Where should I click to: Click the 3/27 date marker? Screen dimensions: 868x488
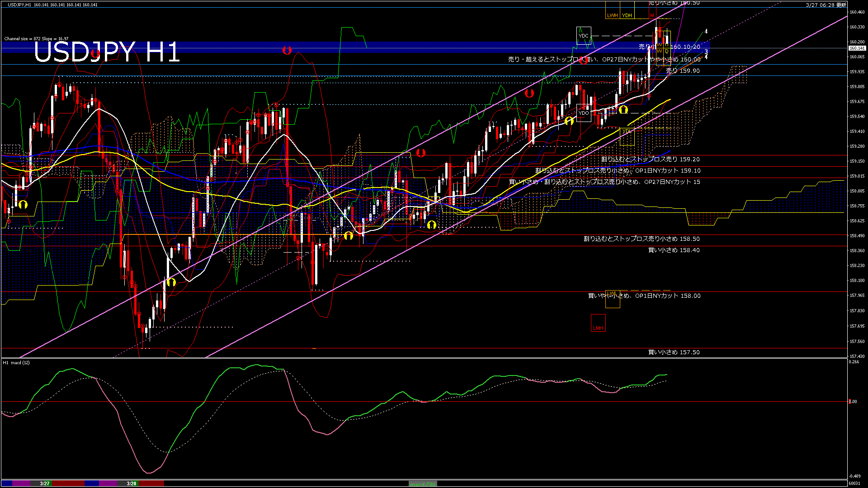[x=44, y=483]
